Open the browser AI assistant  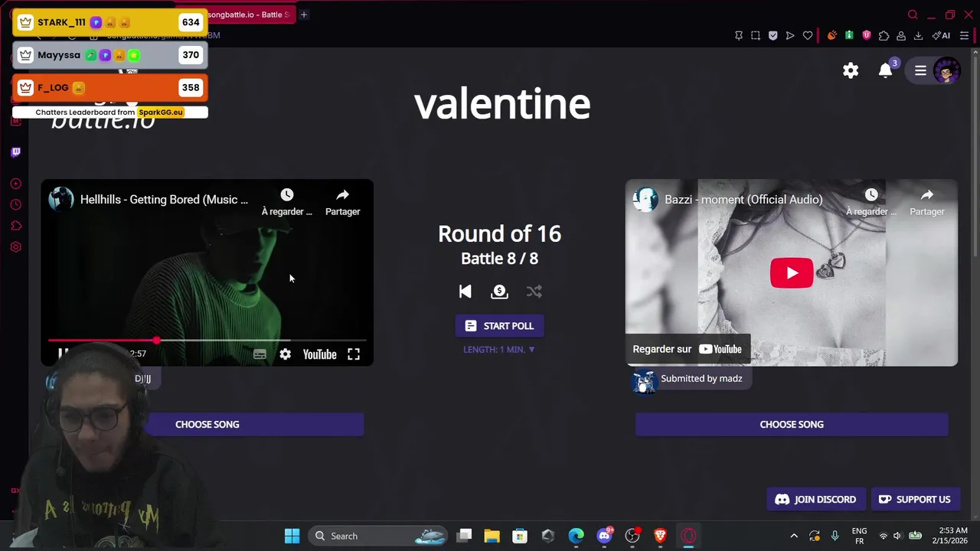[x=942, y=35]
